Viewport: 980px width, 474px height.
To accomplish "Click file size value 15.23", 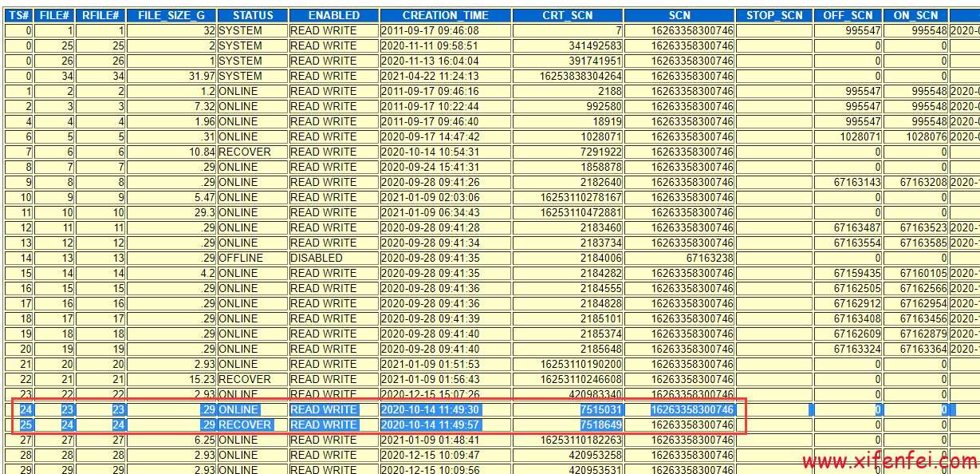I will point(203,379).
